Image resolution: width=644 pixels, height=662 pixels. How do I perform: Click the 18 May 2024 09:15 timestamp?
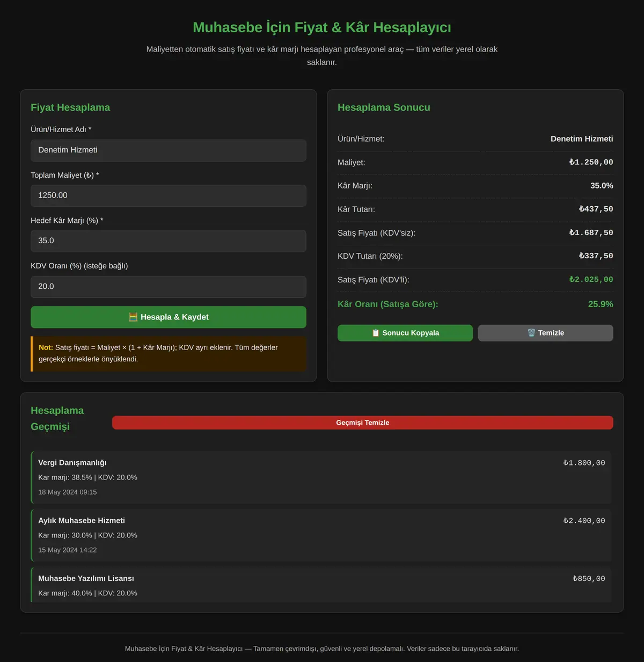point(68,492)
